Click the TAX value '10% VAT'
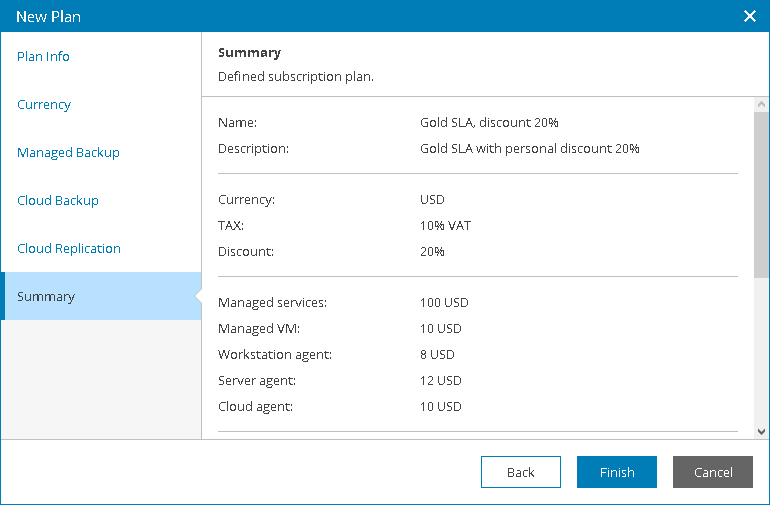 click(445, 225)
